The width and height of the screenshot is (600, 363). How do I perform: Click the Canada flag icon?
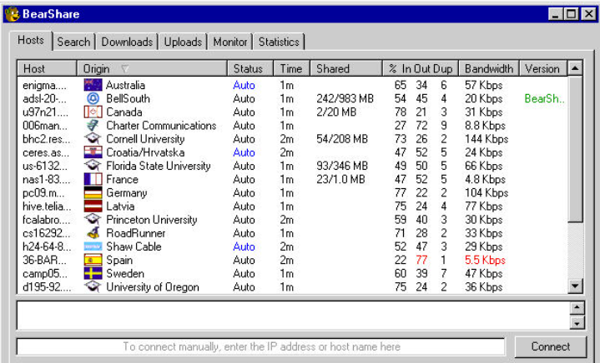93,112
